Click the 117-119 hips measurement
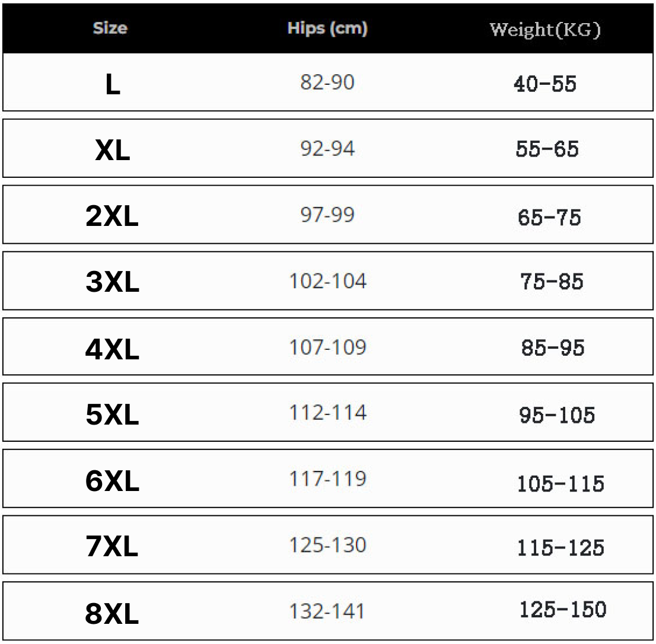656x644 pixels. [x=328, y=479]
